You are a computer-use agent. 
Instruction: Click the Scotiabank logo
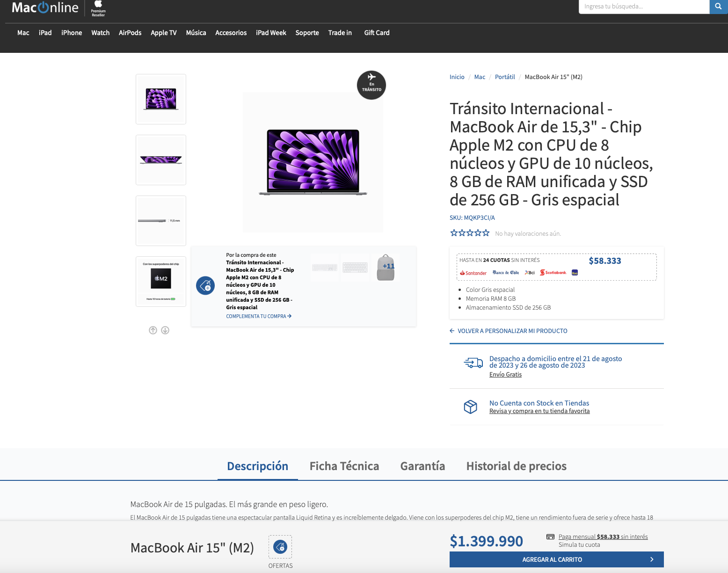pos(553,272)
